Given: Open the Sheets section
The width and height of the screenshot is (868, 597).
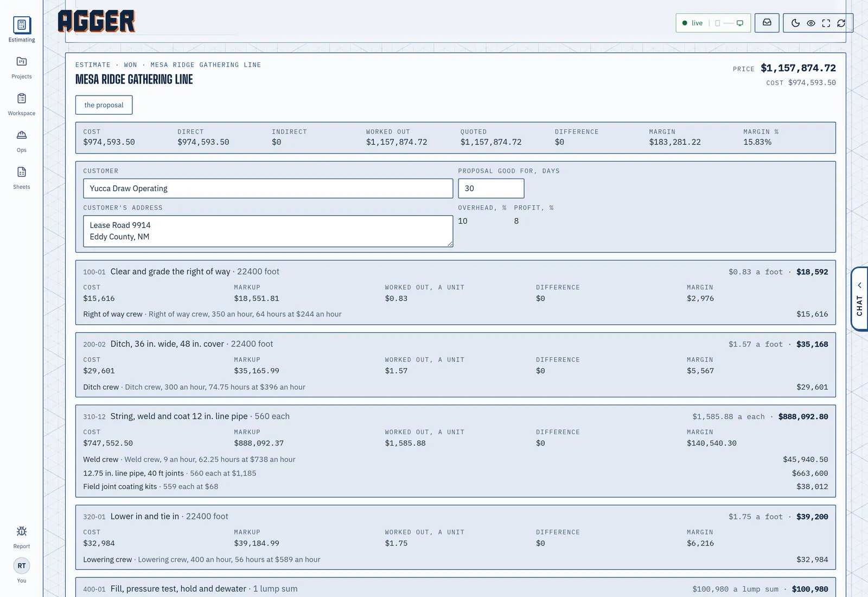Looking at the screenshot, I should [x=22, y=178].
